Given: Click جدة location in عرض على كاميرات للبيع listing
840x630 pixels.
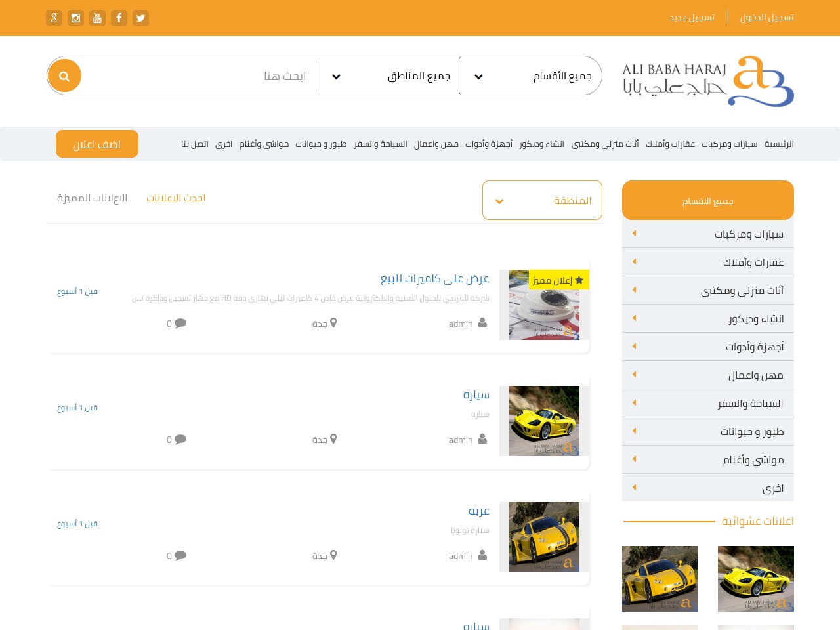Looking at the screenshot, I should point(320,324).
